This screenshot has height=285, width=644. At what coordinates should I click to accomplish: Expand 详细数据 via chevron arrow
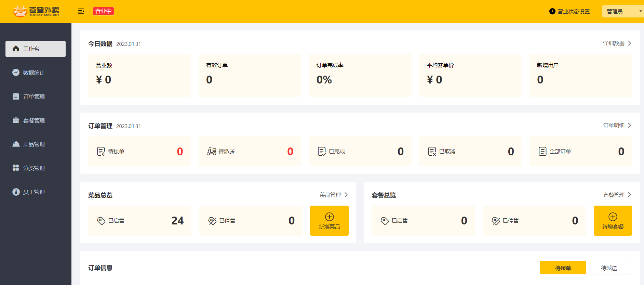click(629, 43)
